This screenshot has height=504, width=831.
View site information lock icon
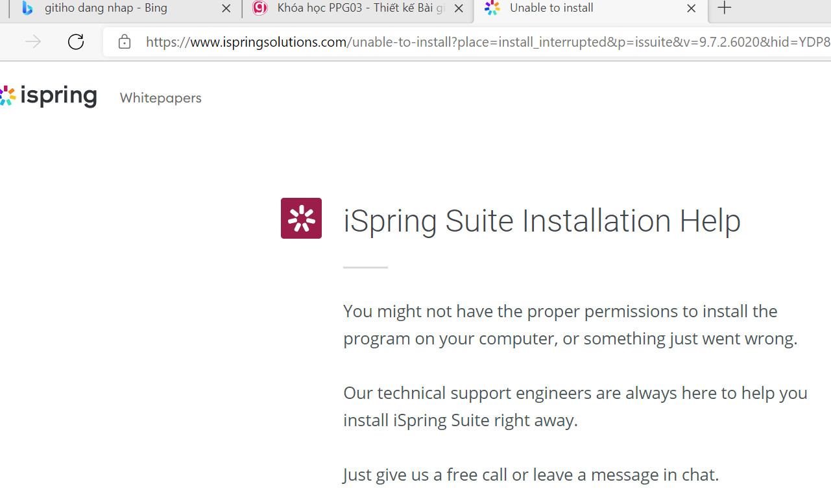click(125, 42)
